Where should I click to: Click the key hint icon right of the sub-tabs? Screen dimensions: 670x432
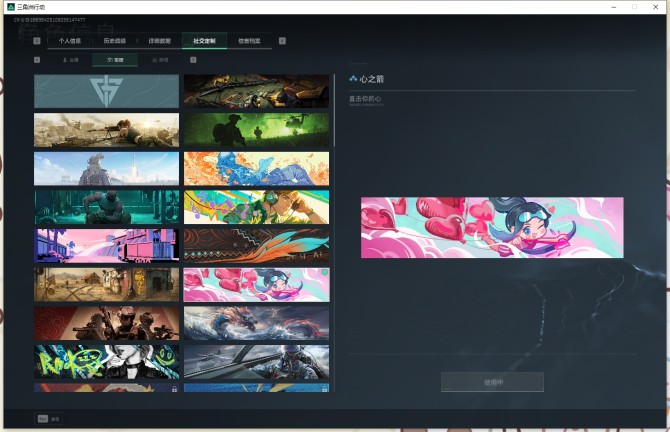[193, 60]
